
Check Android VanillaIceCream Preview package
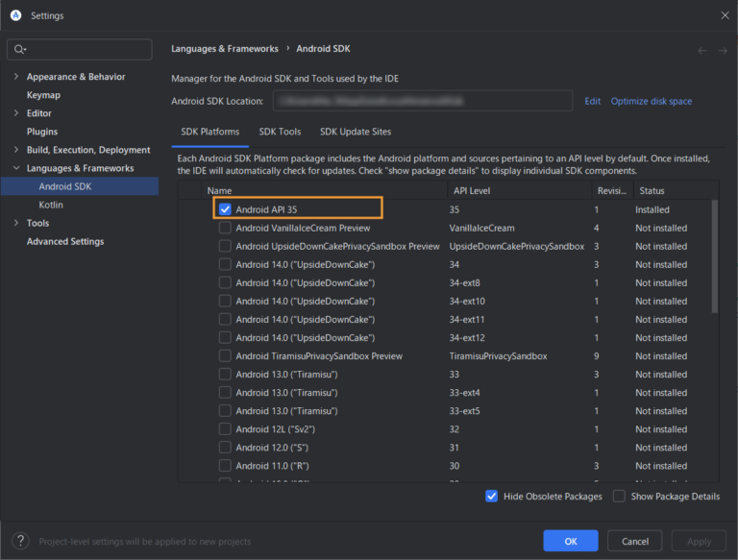(x=225, y=228)
